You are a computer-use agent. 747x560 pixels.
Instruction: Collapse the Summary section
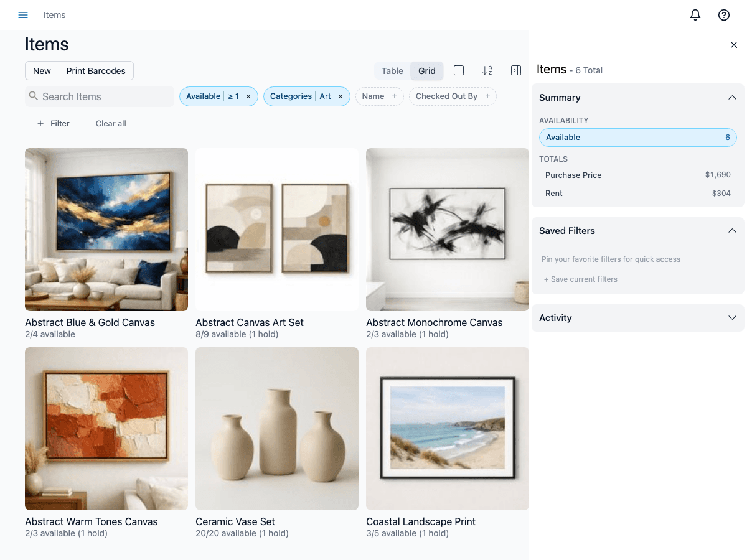pyautogui.click(x=732, y=98)
